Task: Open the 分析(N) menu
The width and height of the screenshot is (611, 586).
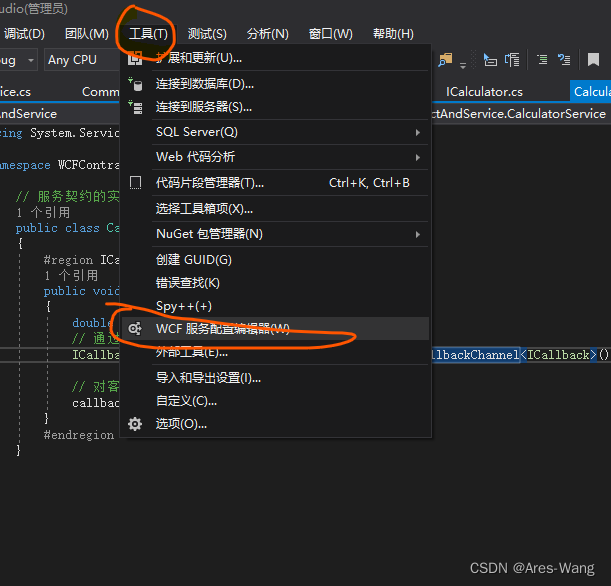Action: pyautogui.click(x=268, y=34)
